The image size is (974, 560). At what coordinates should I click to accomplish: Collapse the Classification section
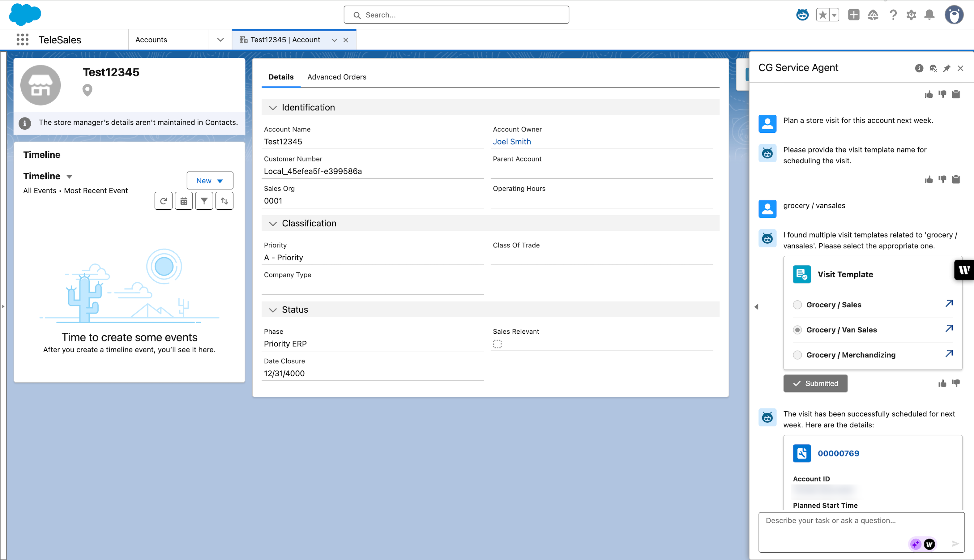point(273,224)
